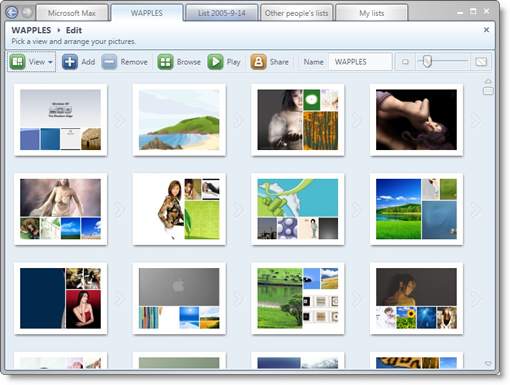This screenshot has width=510, height=385.
Task: Select the beach landscape illustration thumbnail
Action: click(x=179, y=120)
